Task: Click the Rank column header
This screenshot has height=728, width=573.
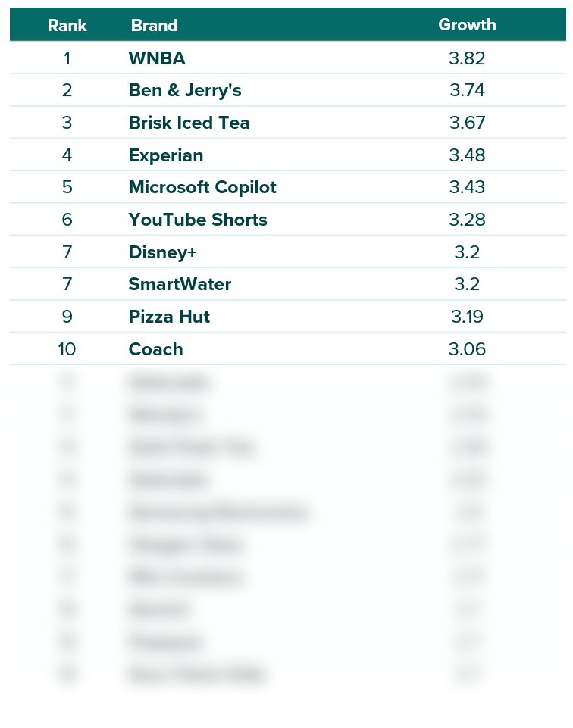Action: [67, 25]
